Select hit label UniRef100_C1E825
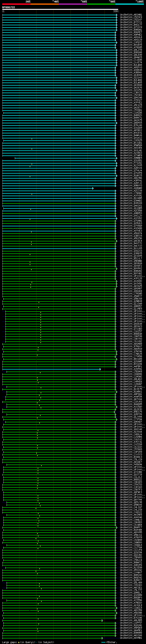The image size is (146, 644). (x=131, y=140)
